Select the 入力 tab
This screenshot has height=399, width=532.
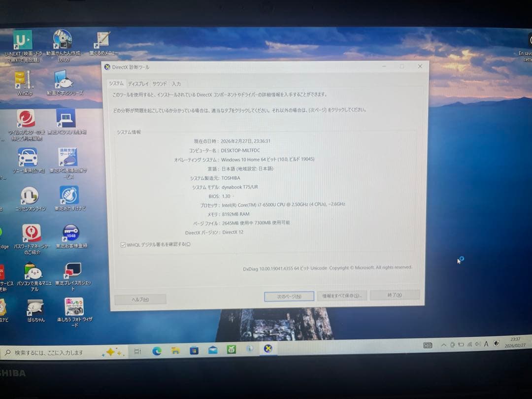tap(176, 84)
